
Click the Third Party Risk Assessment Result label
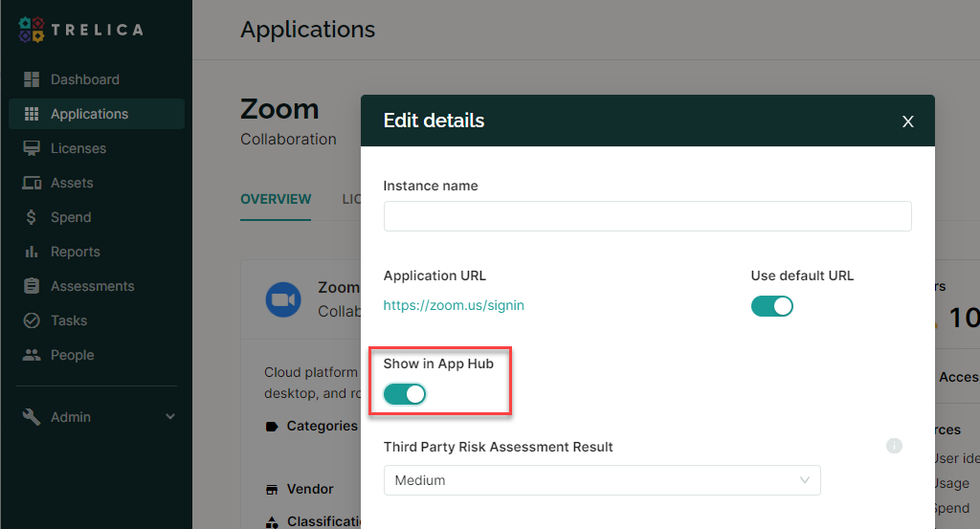[x=498, y=447]
